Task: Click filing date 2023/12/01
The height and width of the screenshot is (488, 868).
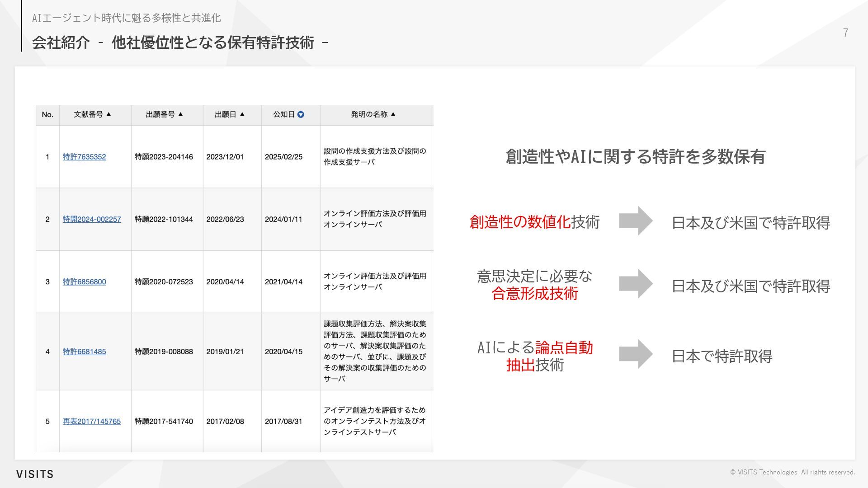Action: (225, 157)
